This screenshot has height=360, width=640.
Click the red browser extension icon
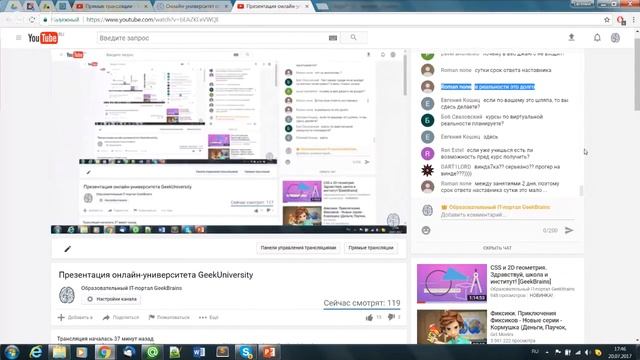621,20
